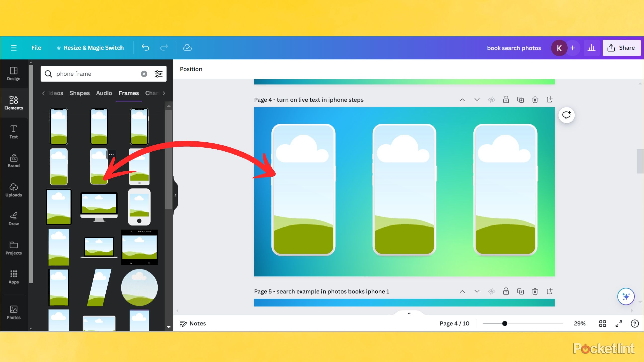Viewport: 644px width, 362px height.
Task: Duplicate Page 4 with the copy icon
Action: 520,100
